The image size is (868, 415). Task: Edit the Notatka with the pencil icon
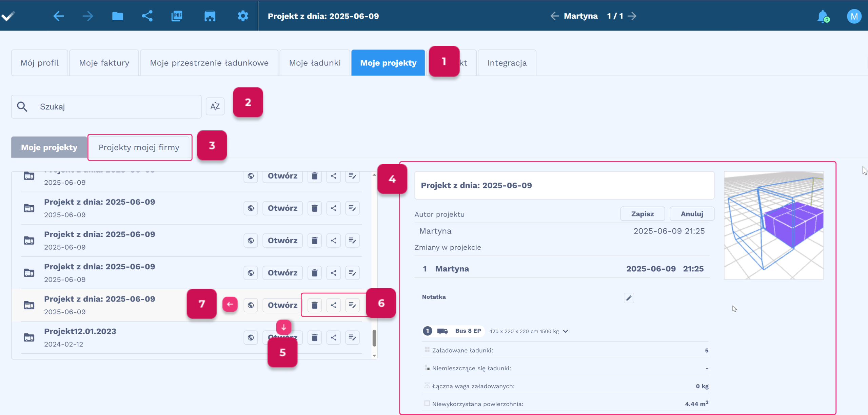[x=629, y=298]
